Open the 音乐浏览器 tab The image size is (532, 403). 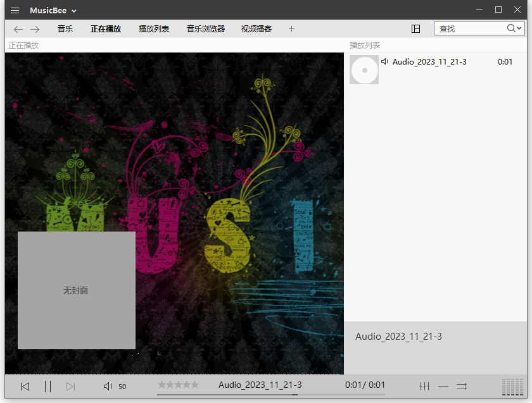[206, 29]
